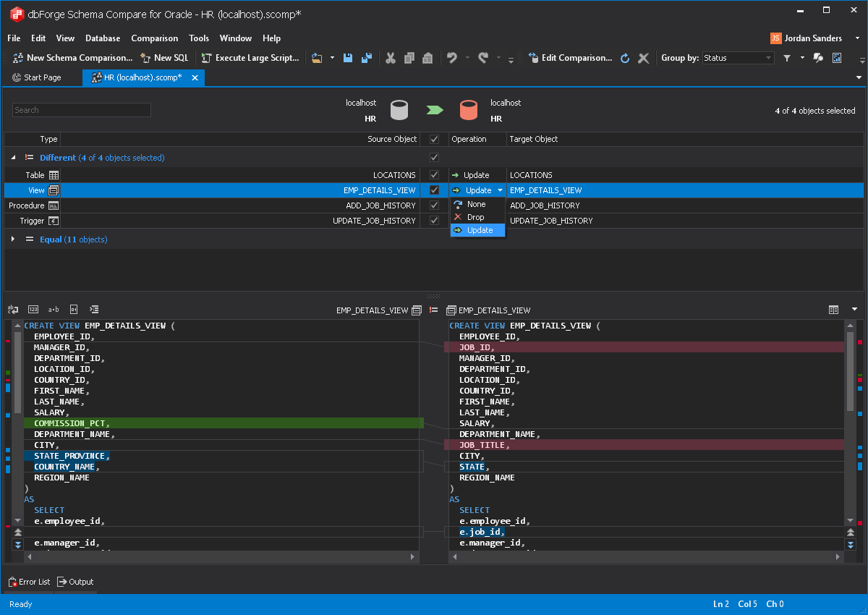The width and height of the screenshot is (868, 615).
Task: Click the Search input field
Action: tap(82, 110)
